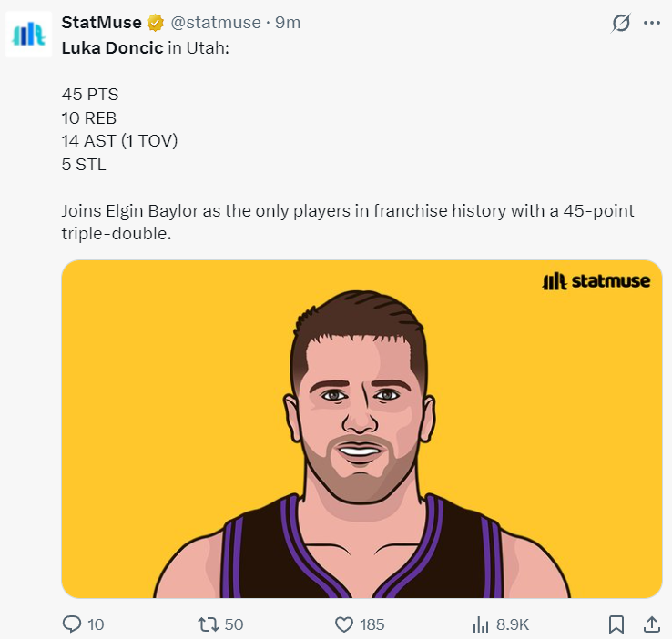Click the 9m post timestamp
This screenshot has width=672, height=639.
[x=288, y=22]
